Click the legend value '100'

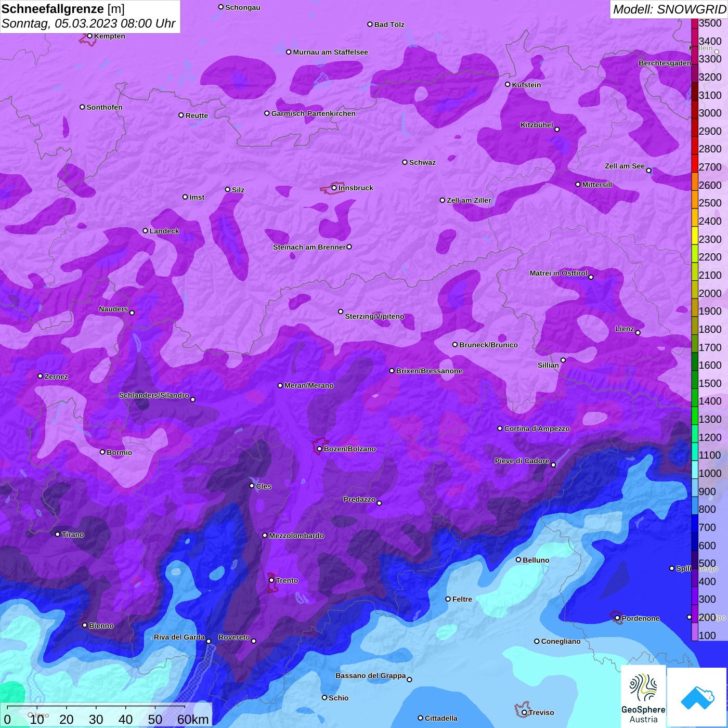coord(707,635)
